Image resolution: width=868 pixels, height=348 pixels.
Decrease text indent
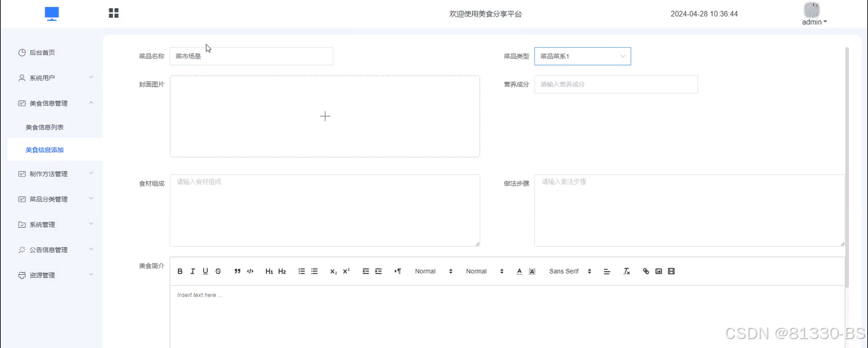(x=366, y=271)
